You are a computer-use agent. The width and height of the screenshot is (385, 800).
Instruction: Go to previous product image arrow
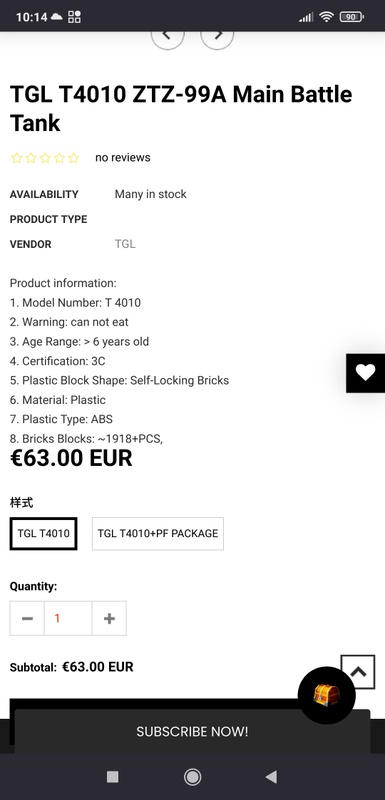(167, 37)
